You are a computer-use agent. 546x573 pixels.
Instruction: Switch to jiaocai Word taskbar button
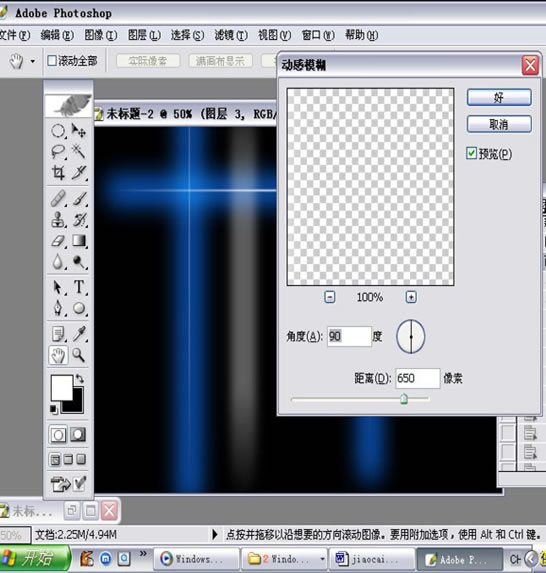click(371, 559)
